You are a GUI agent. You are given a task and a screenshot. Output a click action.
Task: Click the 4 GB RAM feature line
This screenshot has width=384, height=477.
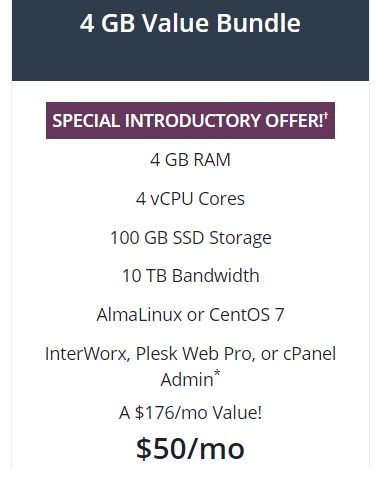click(x=190, y=160)
